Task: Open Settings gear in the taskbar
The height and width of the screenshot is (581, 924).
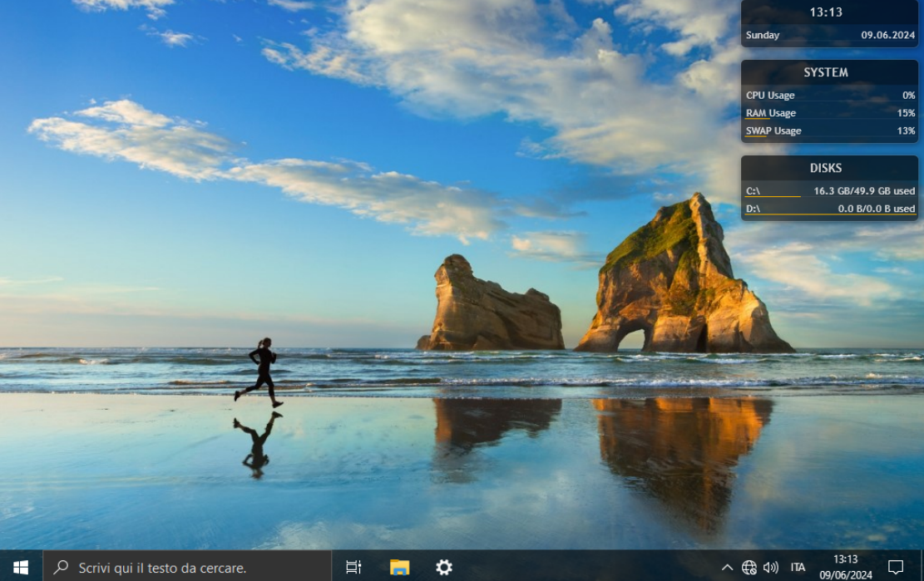Action: point(444,567)
